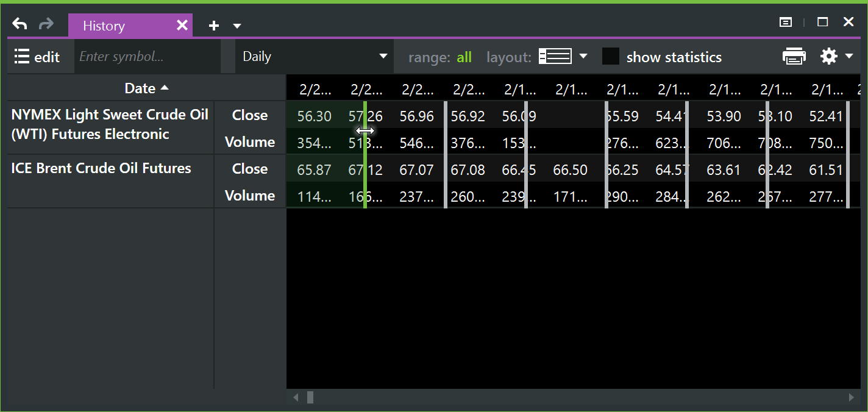The height and width of the screenshot is (412, 868).
Task: Enable the show statistics checkbox
Action: click(611, 57)
